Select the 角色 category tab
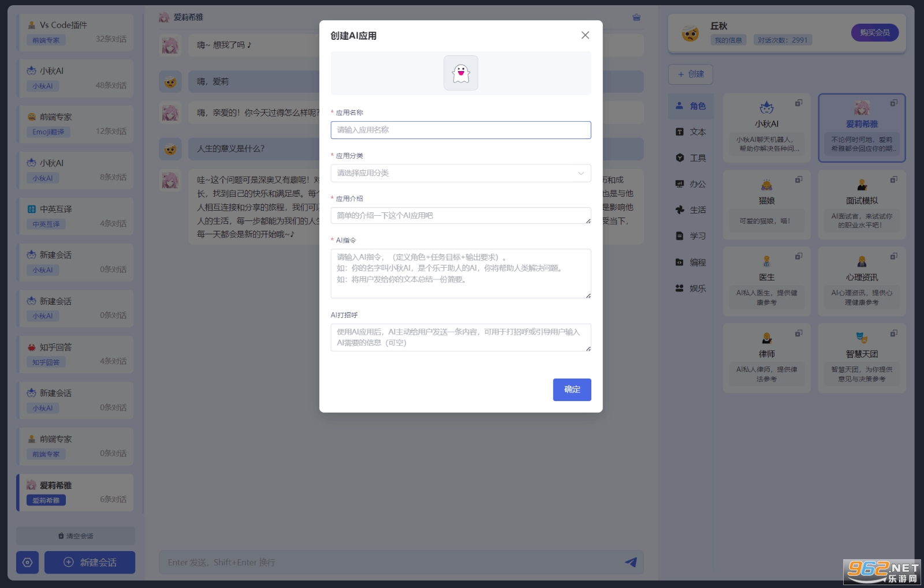Image resolution: width=924 pixels, height=588 pixels. (x=691, y=106)
